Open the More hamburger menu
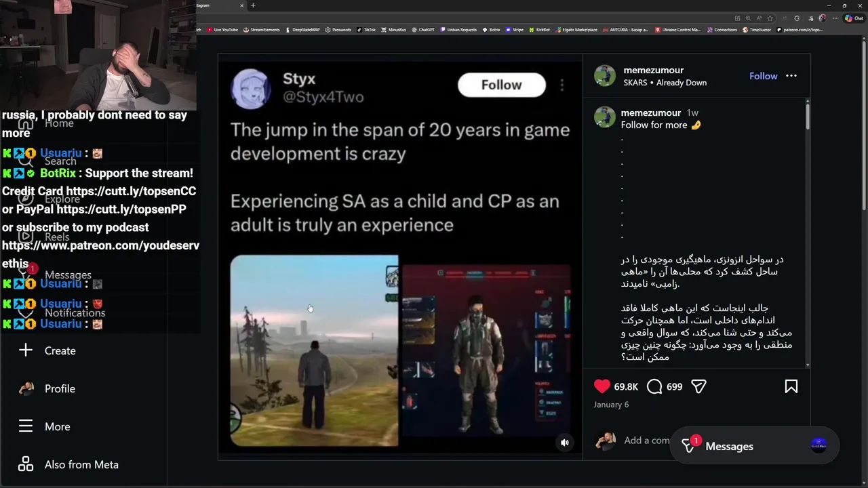 pos(45,426)
